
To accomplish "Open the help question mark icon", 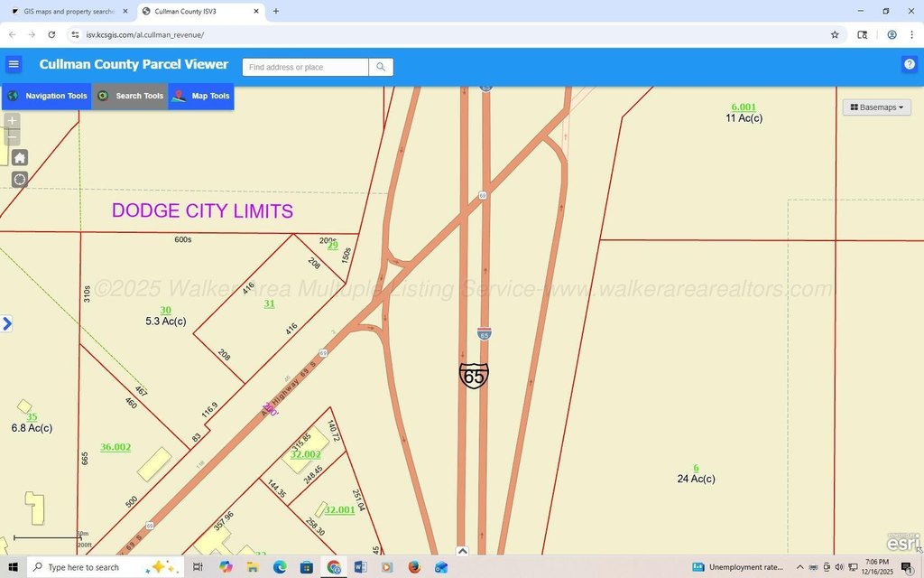I will (x=909, y=64).
